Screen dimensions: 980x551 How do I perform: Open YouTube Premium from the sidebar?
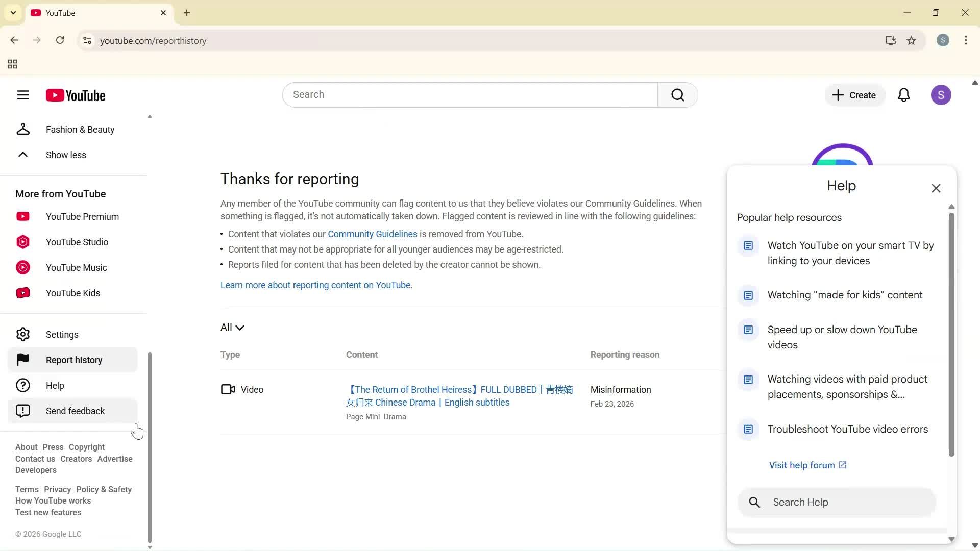pyautogui.click(x=82, y=216)
